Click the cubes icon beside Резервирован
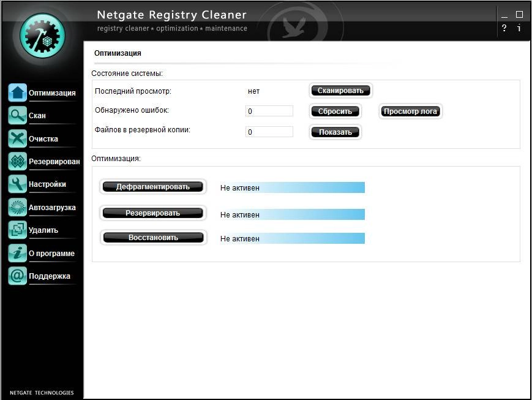The height and width of the screenshot is (400, 532). click(17, 161)
